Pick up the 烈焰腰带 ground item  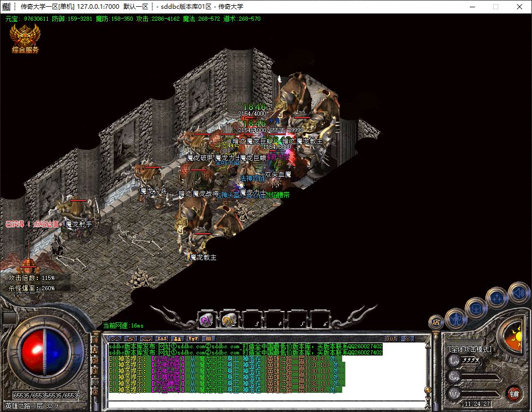click(277, 195)
